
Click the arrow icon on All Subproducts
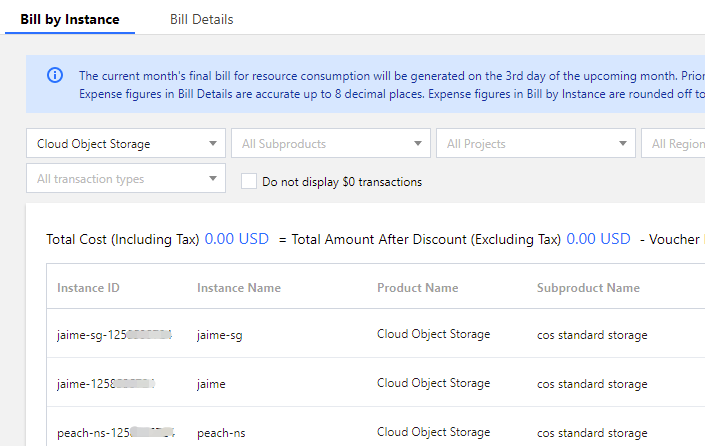[x=418, y=144]
